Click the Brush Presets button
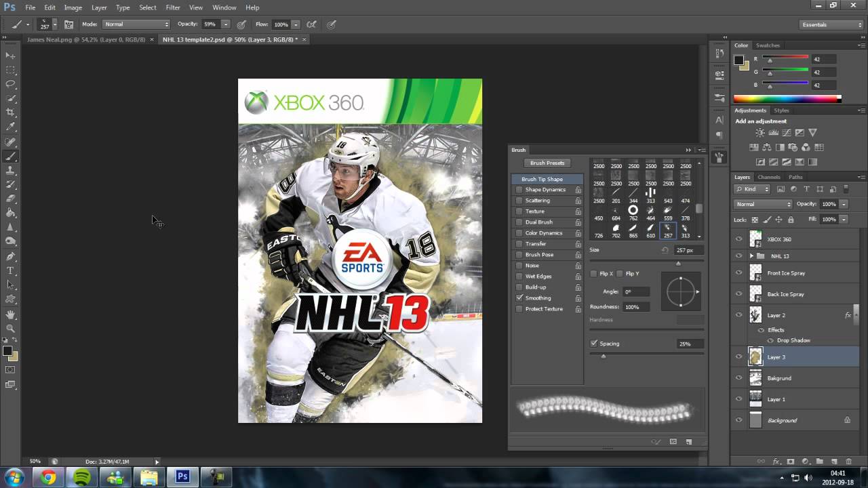Screen dimensions: 868x488 pyautogui.click(x=547, y=163)
